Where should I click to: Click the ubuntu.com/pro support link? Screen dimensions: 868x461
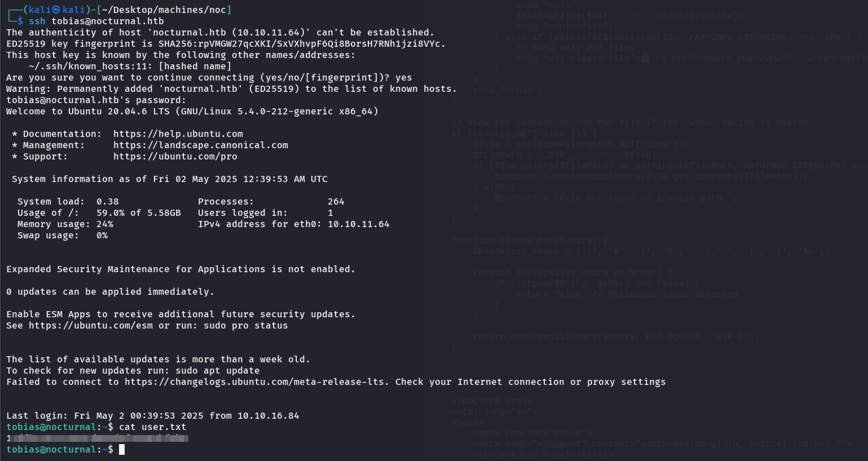175,157
